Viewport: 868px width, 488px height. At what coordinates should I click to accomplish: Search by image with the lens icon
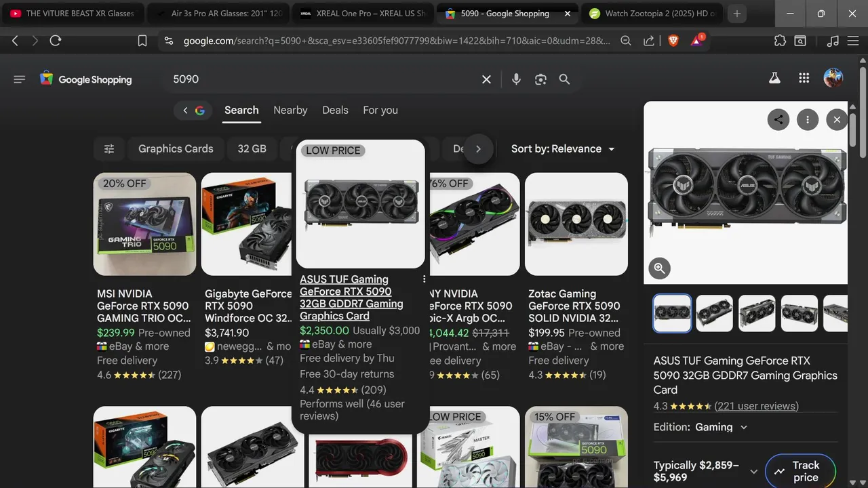540,79
